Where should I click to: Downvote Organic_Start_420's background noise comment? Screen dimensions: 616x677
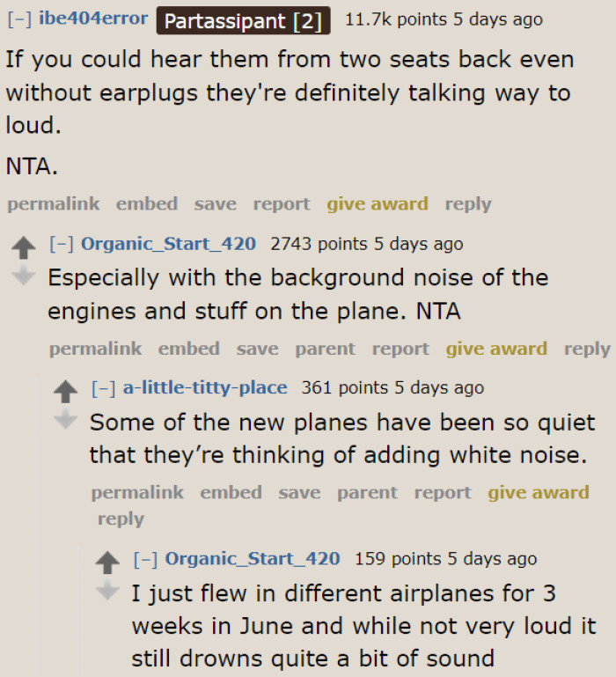click(x=24, y=276)
